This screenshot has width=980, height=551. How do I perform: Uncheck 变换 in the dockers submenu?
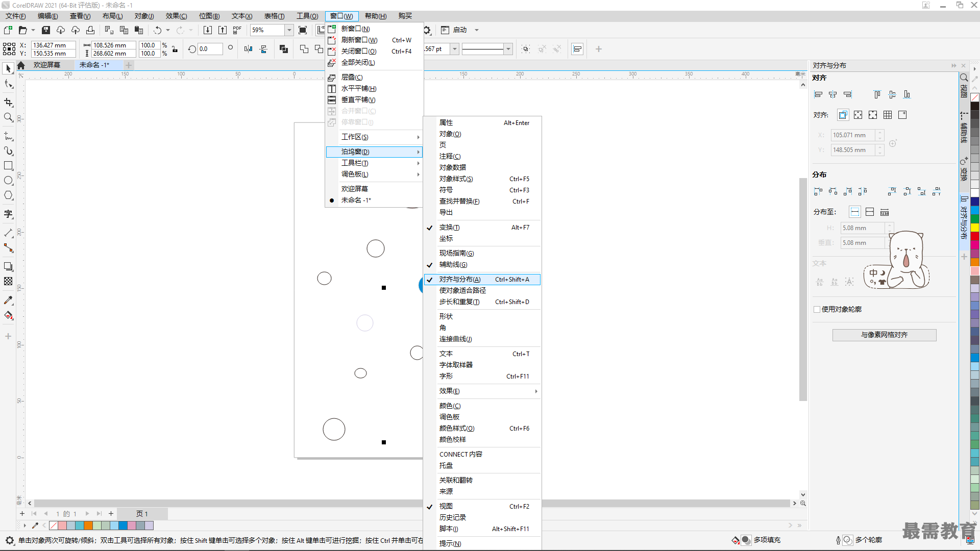[482, 228]
